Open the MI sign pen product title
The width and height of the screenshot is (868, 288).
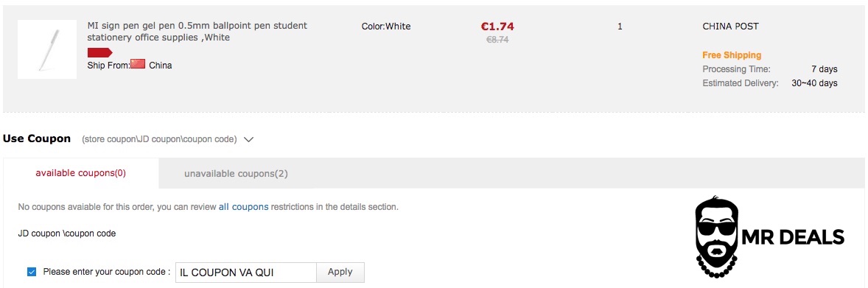197,32
